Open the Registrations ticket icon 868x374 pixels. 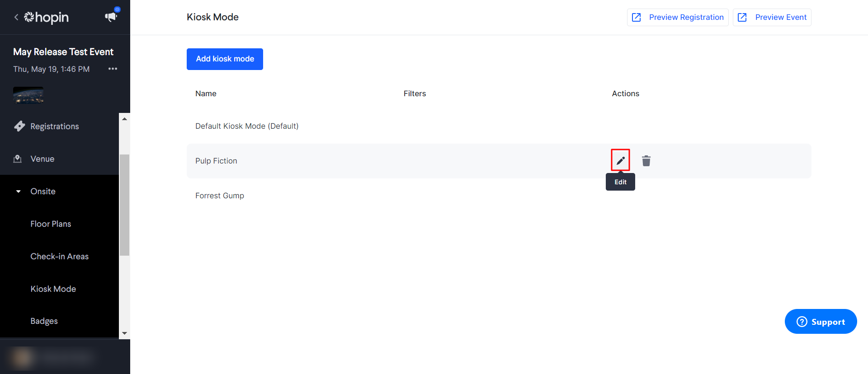19,126
